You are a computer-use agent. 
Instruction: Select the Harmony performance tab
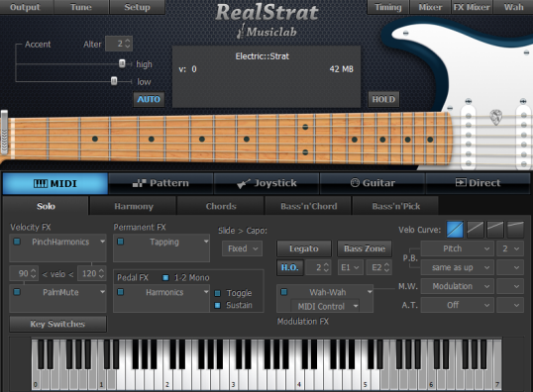tap(133, 206)
